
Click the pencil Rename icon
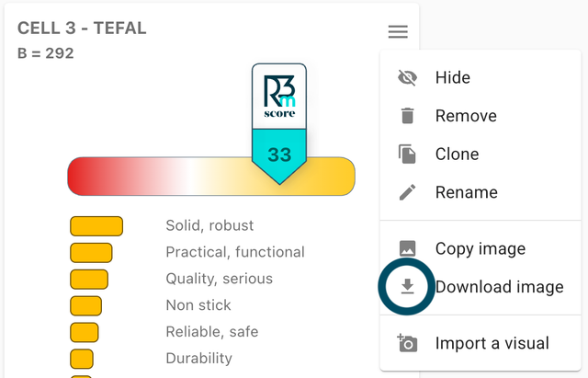pos(407,192)
